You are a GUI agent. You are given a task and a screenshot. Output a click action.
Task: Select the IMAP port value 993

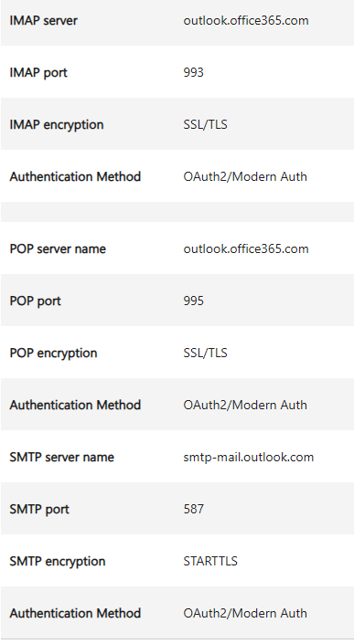click(193, 72)
